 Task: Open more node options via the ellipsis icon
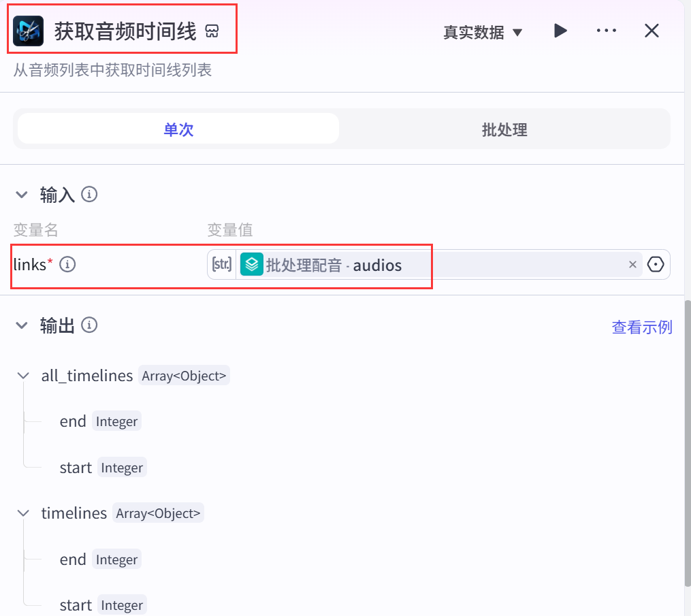click(606, 31)
